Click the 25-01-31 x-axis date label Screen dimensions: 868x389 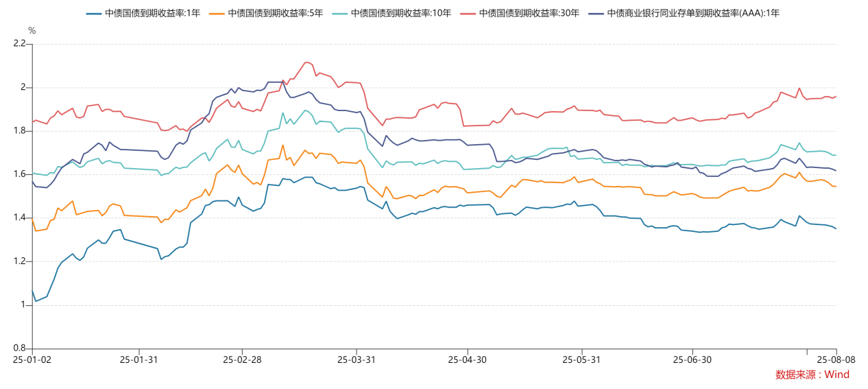tap(138, 359)
